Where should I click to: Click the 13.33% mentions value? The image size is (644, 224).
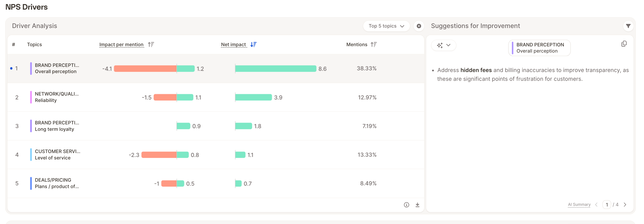click(367, 155)
